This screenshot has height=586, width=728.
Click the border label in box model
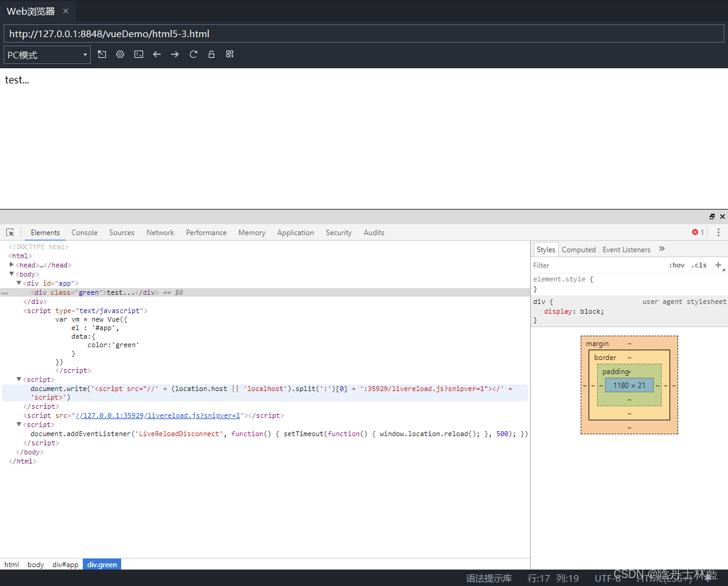pyautogui.click(x=605, y=358)
